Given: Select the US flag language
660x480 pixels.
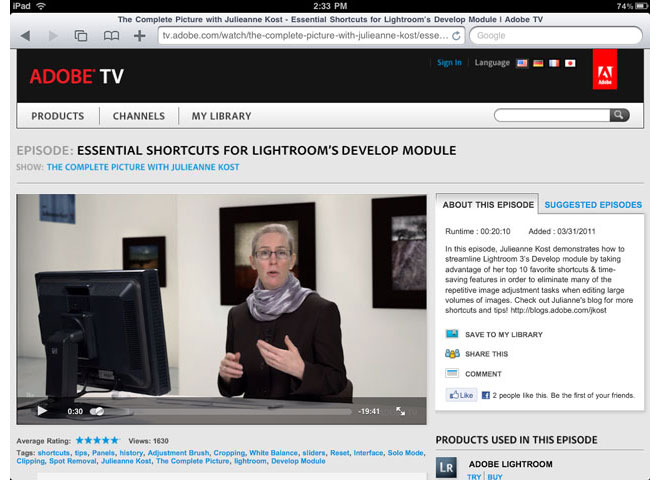Looking at the screenshot, I should pos(522,63).
